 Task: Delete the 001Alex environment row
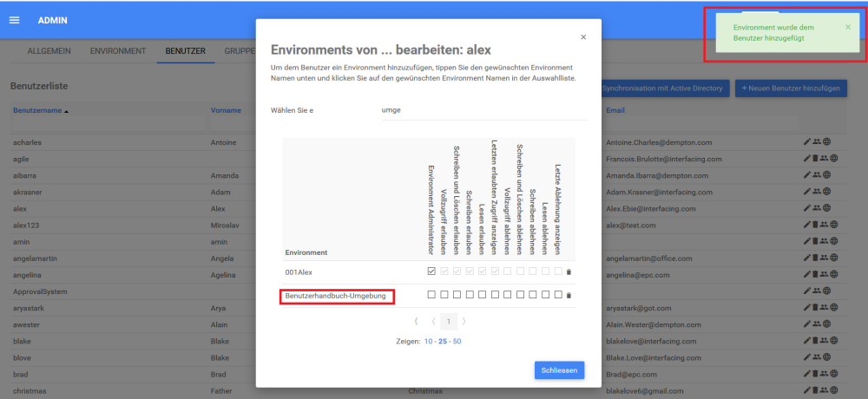[x=569, y=272]
